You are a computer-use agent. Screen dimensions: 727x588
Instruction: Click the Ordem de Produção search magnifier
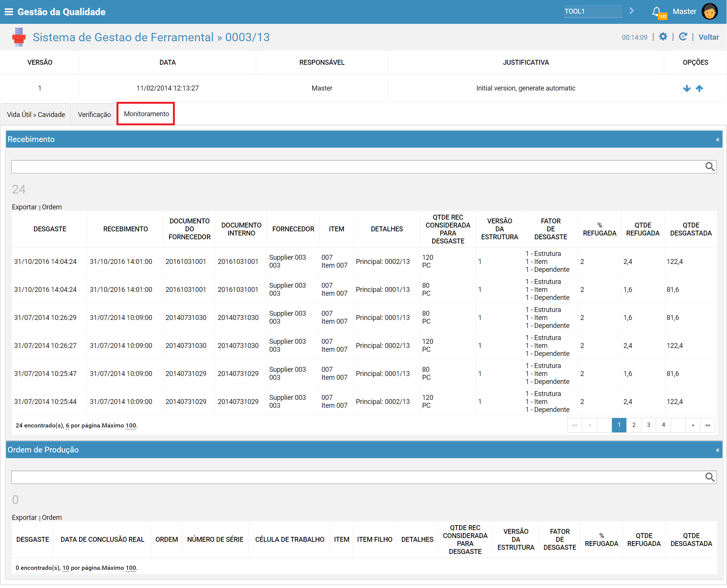tap(710, 477)
